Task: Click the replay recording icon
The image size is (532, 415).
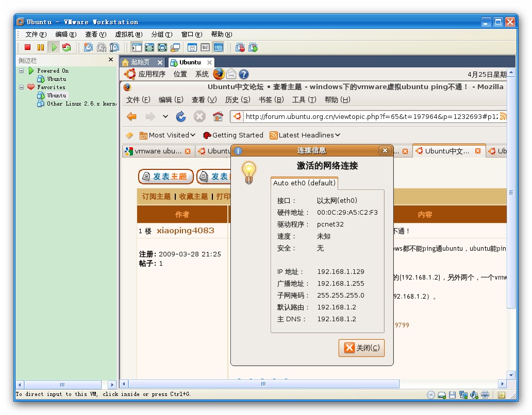Action: [x=253, y=47]
